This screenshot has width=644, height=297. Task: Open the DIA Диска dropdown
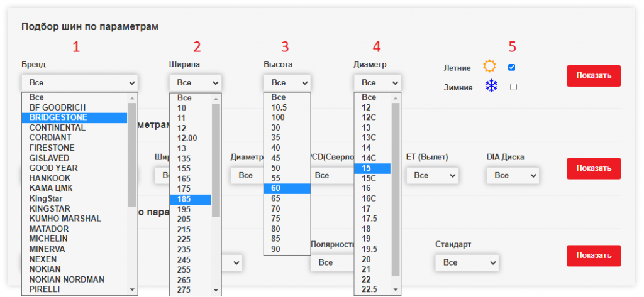pyautogui.click(x=512, y=175)
